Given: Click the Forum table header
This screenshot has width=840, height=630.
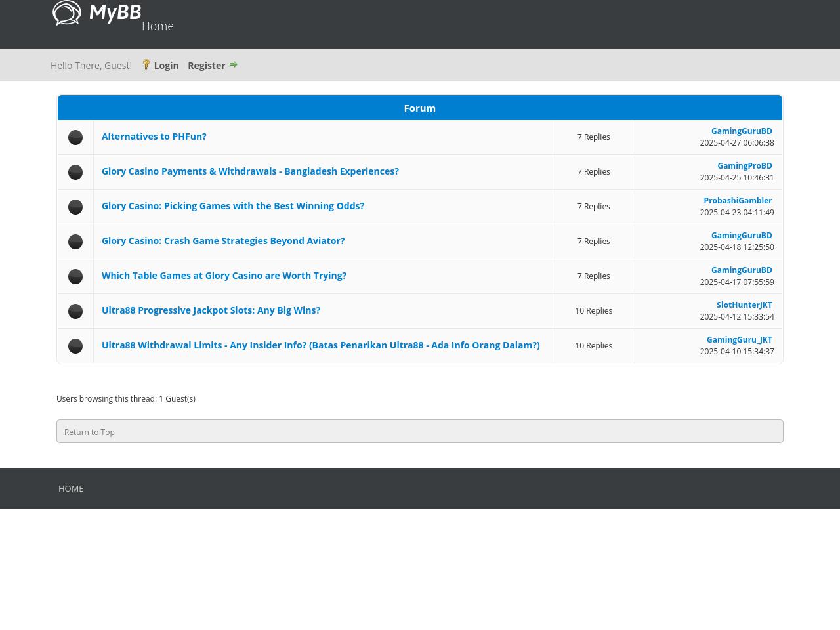Looking at the screenshot, I should point(420,108).
